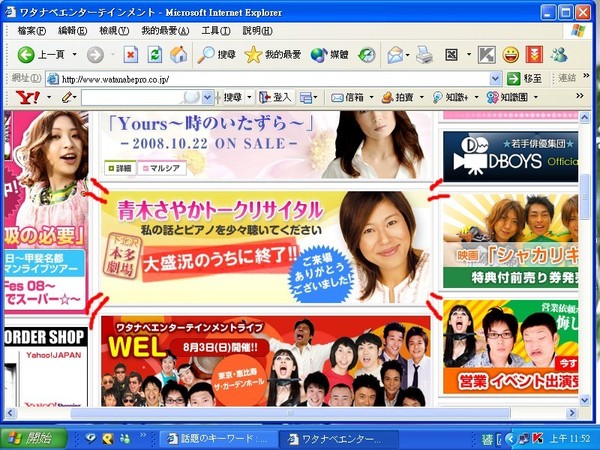Screen dimensions: 600x450
Task: Print page with printer icon
Action: 424,55
